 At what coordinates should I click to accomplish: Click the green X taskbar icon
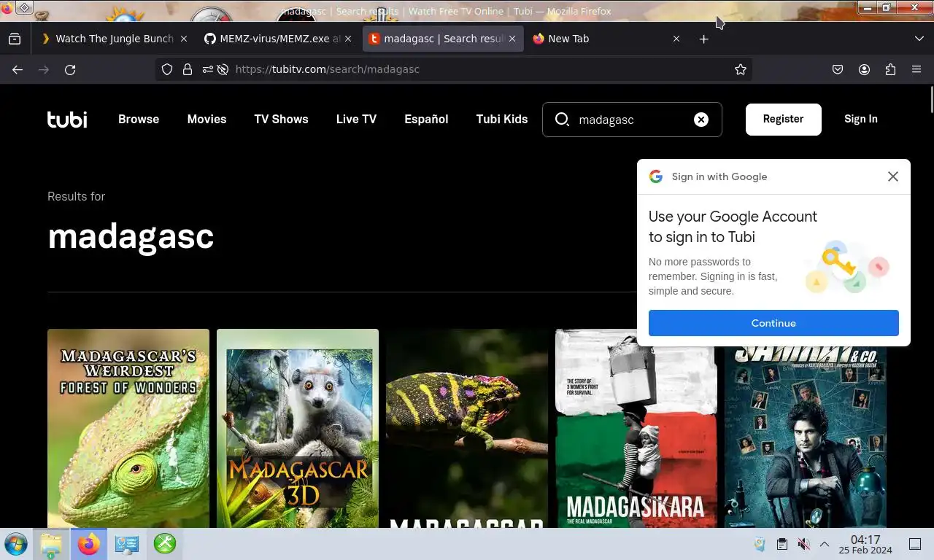(x=164, y=544)
